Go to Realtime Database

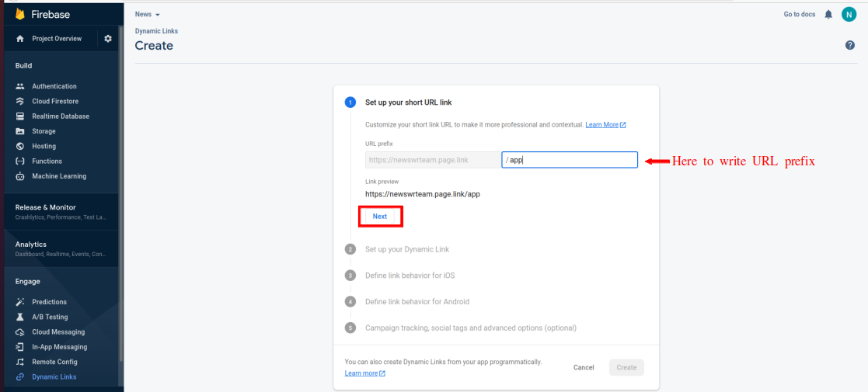pyautogui.click(x=60, y=116)
